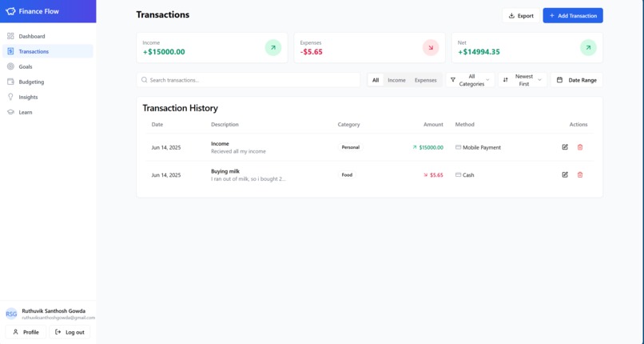This screenshot has height=344, width=644.
Task: Click the Net card green arrow icon
Action: (x=588, y=48)
